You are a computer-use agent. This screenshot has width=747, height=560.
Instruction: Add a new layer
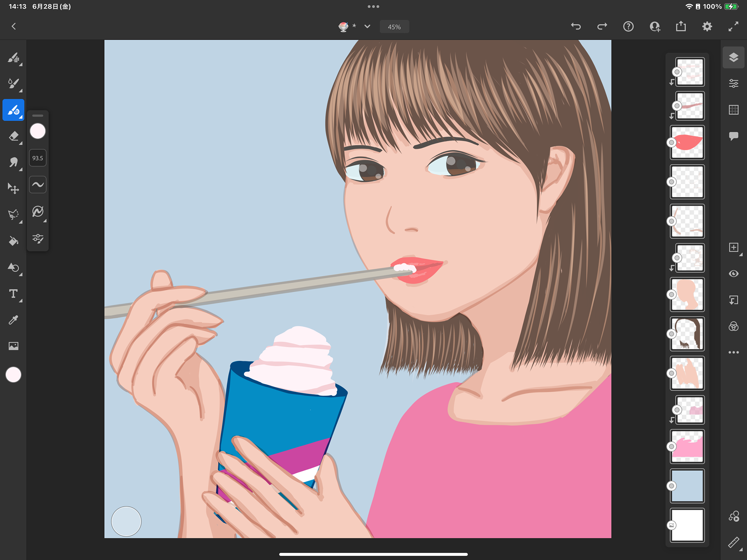733,248
